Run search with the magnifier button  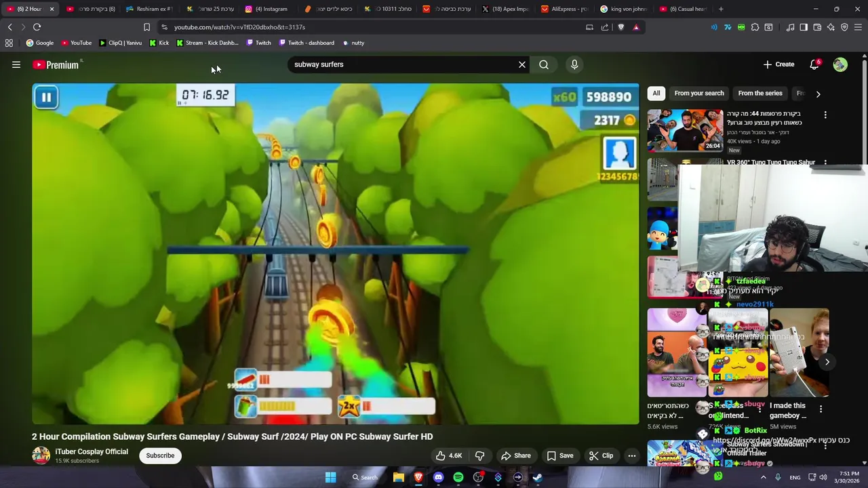(544, 64)
